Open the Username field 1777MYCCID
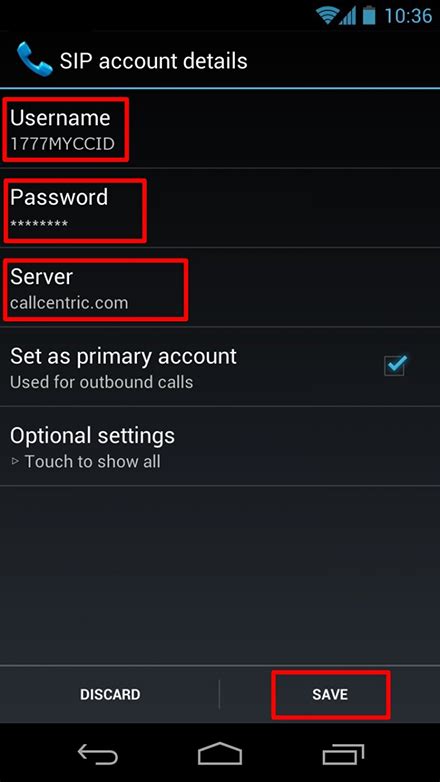The width and height of the screenshot is (440, 782). point(220,129)
